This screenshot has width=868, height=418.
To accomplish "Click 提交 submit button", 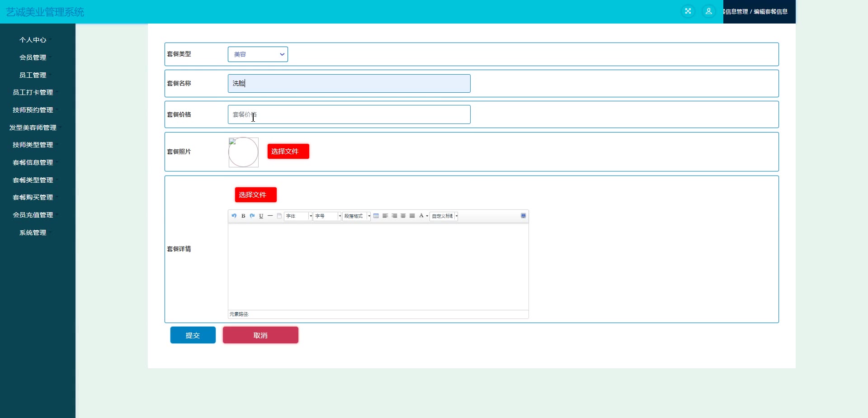I will pyautogui.click(x=193, y=335).
